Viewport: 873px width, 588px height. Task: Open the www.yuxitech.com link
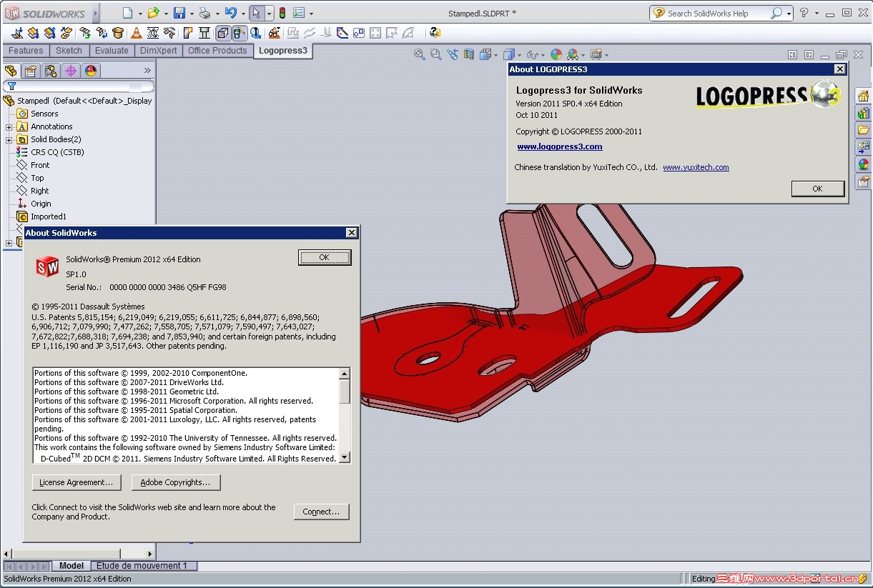point(696,167)
